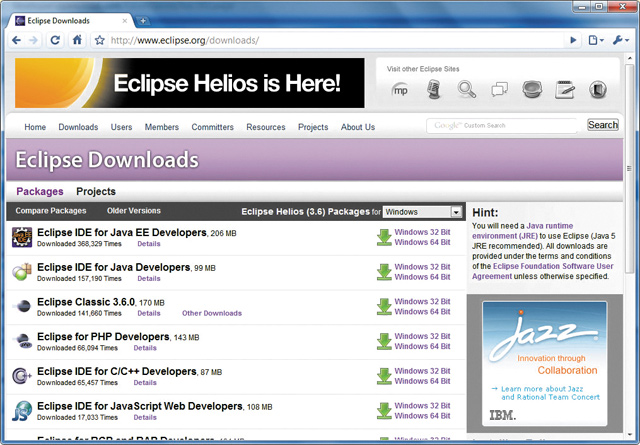The width and height of the screenshot is (640, 445).
Task: Click the Eclipse Classic package icon
Action: pyautogui.click(x=22, y=306)
